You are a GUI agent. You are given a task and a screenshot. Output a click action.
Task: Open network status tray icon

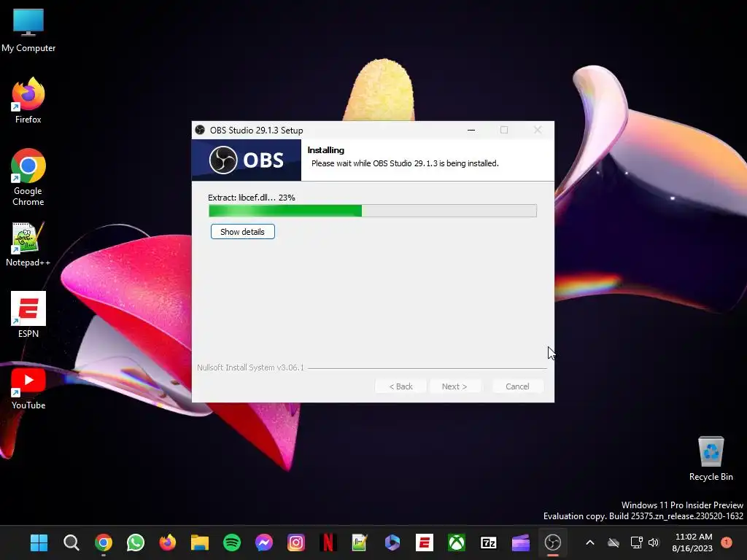636,542
